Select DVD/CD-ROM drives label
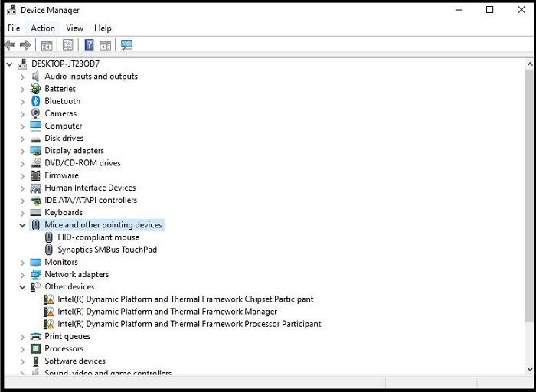The width and height of the screenshot is (536, 392). [x=83, y=163]
